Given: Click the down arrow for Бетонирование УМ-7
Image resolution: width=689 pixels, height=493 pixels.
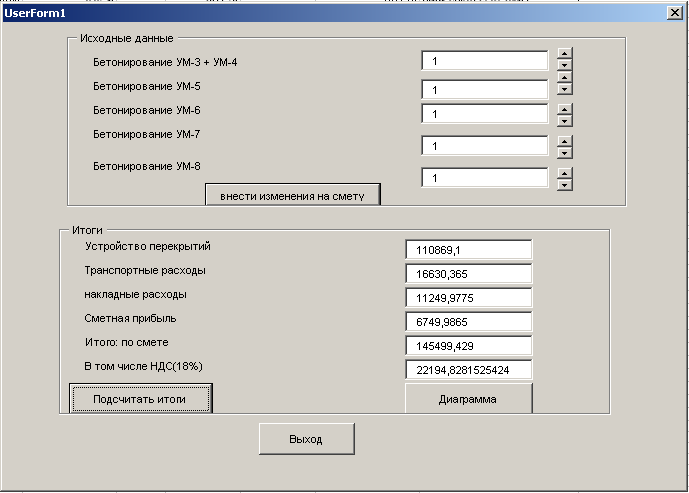Looking at the screenshot, I should [565, 152].
